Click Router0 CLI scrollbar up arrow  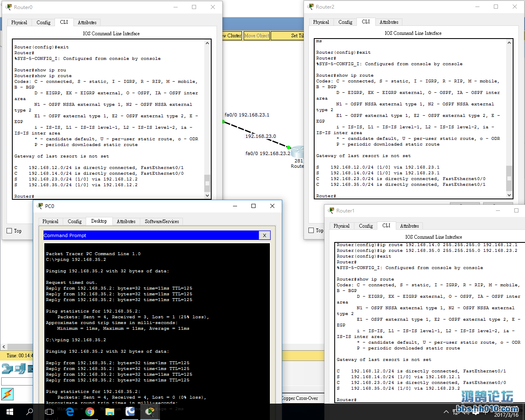207,43
